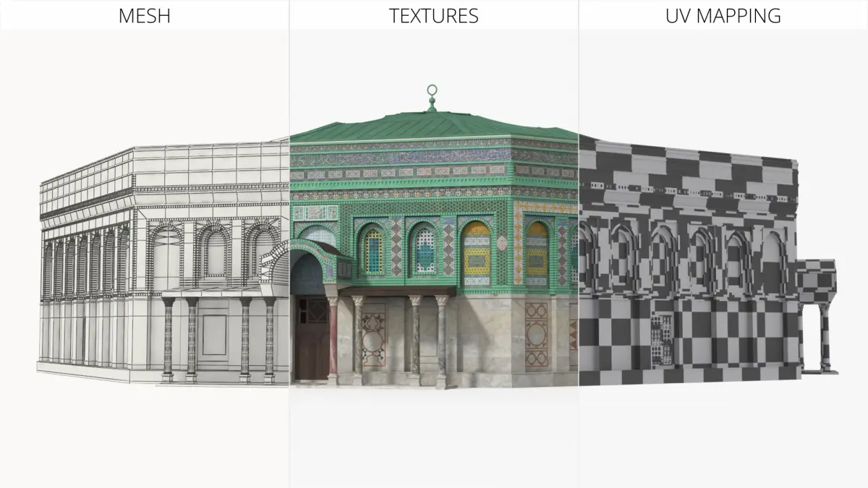Click the UV MAPPING heading label
The width and height of the screenshot is (868, 488).
point(723,16)
